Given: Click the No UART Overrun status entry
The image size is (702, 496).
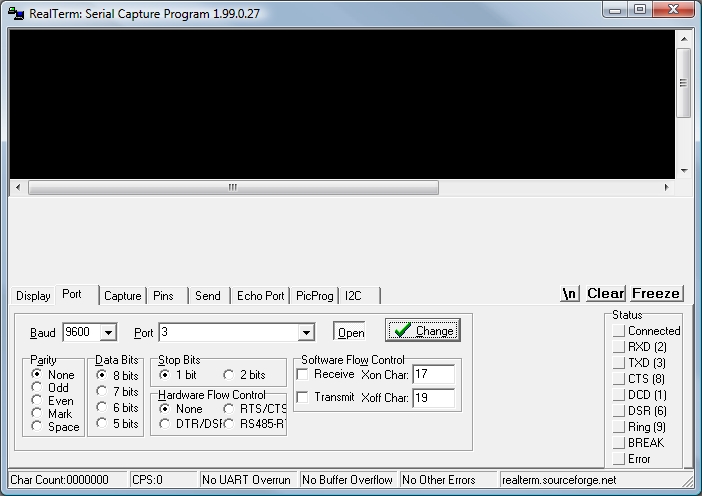Looking at the screenshot, I should 248,480.
